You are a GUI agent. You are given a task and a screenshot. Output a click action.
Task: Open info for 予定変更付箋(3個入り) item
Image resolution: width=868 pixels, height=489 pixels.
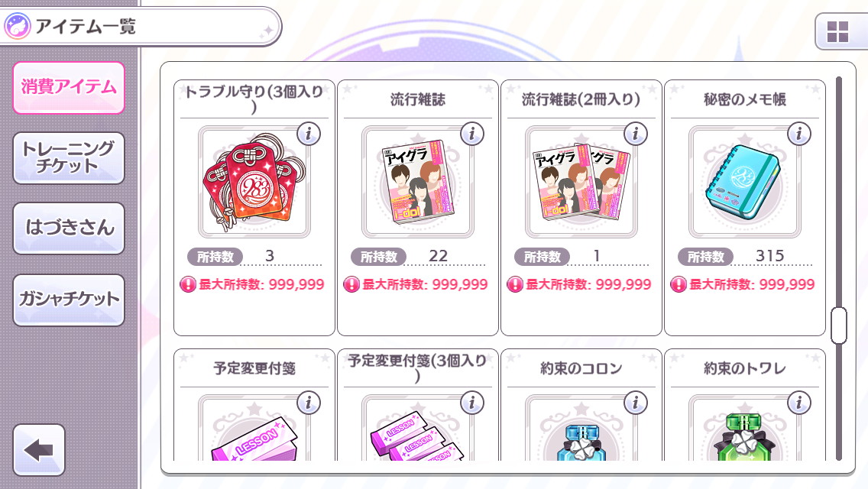pos(471,403)
